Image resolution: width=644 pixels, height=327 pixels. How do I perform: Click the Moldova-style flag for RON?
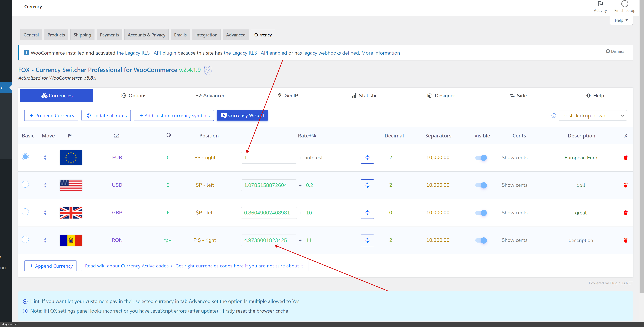click(71, 240)
